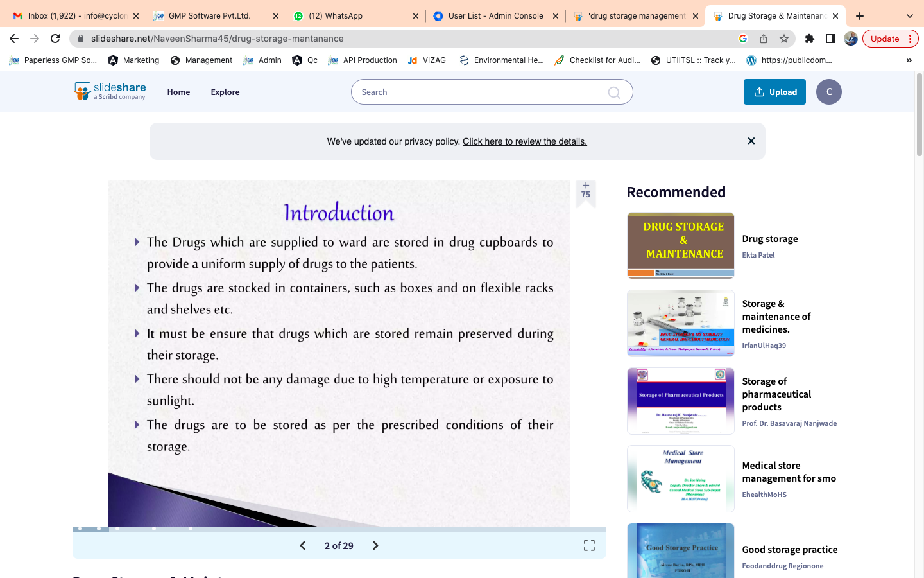Reload the page
This screenshot has width=924, height=578.
pyautogui.click(x=55, y=39)
